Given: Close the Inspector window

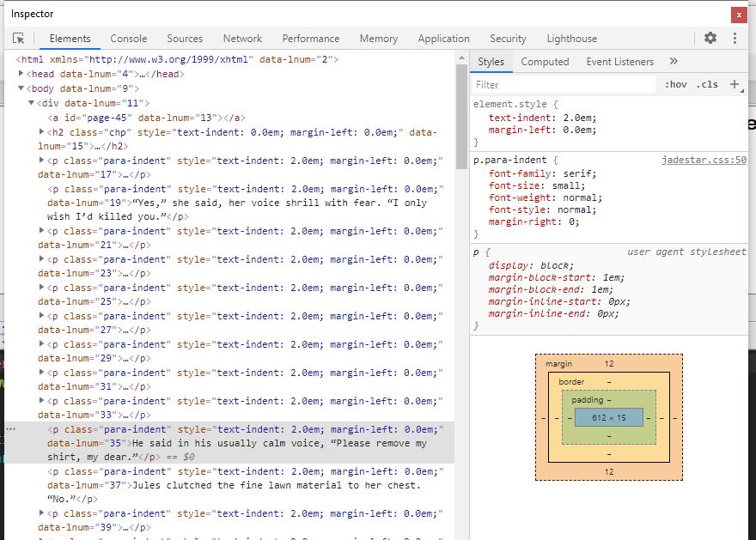Looking at the screenshot, I should [739, 15].
